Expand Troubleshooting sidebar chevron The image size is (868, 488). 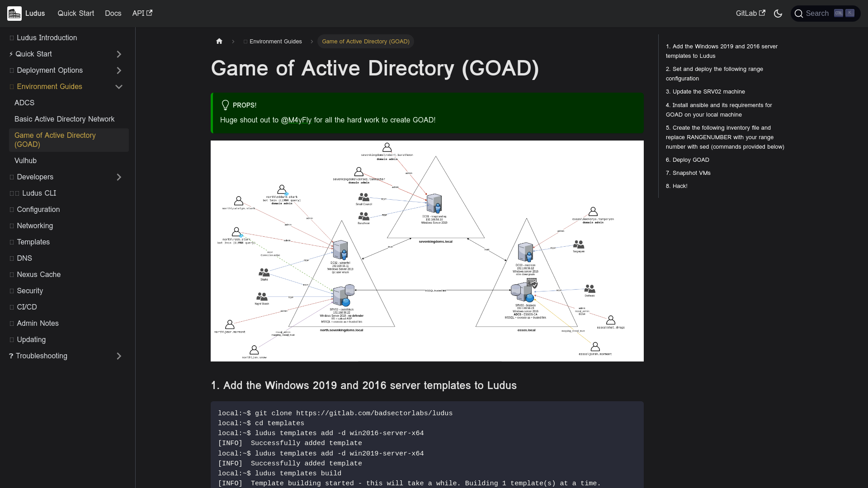[119, 356]
